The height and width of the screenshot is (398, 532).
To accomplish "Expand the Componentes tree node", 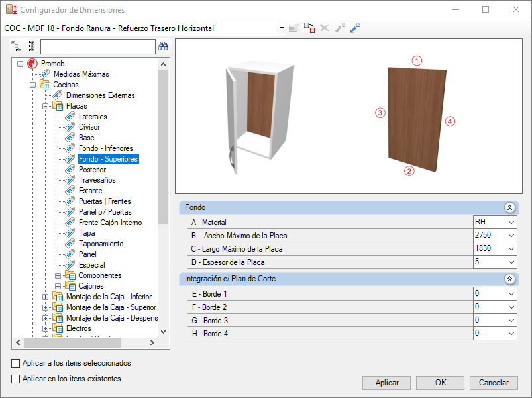I will point(58,275).
